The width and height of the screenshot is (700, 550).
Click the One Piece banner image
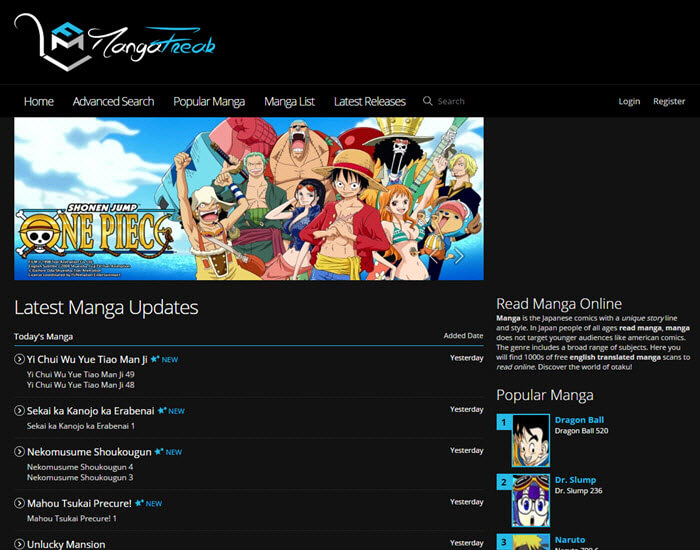tap(249, 199)
